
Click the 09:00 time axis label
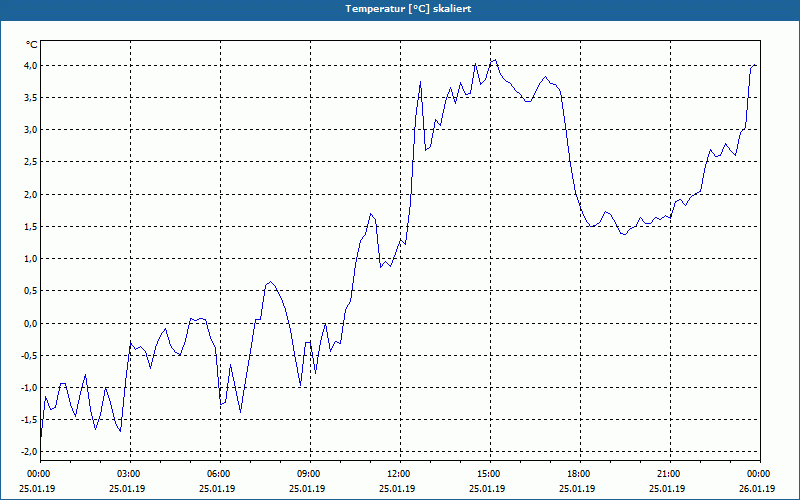[310, 474]
